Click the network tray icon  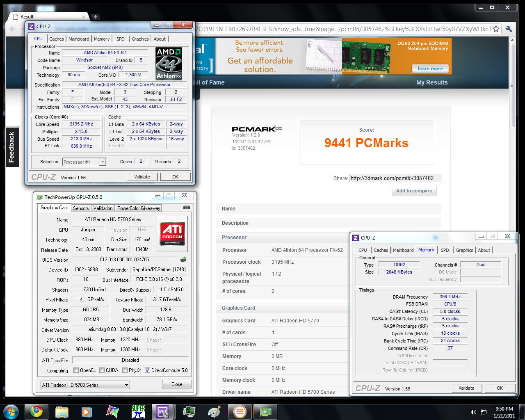click(x=484, y=412)
